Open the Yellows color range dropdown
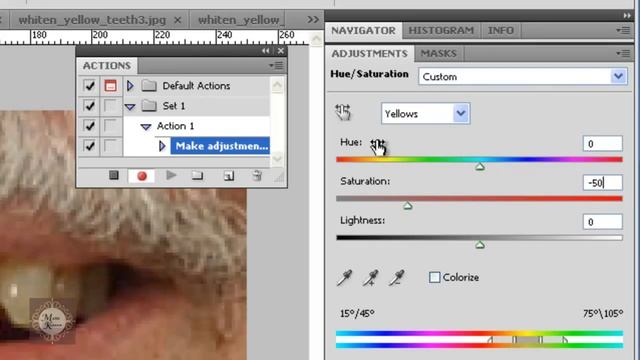 pos(461,113)
